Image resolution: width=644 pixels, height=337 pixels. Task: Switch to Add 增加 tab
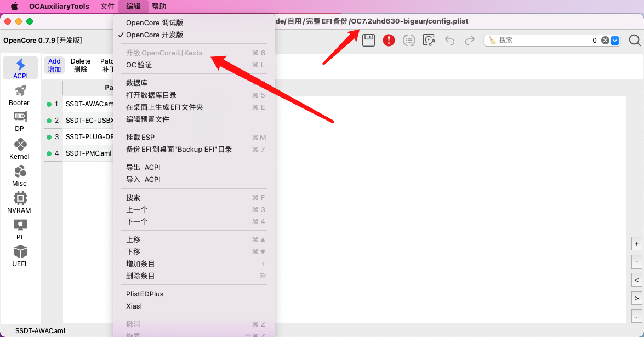(x=54, y=65)
